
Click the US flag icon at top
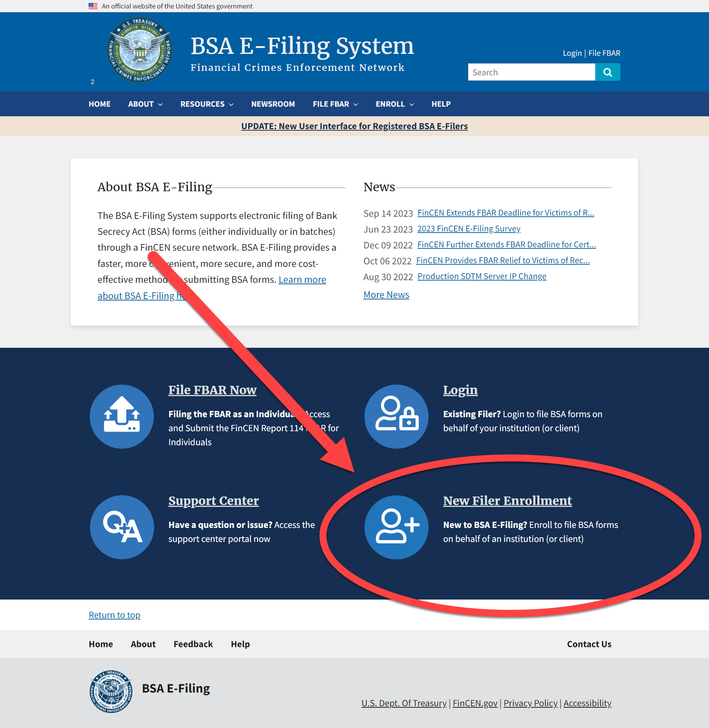93,6
